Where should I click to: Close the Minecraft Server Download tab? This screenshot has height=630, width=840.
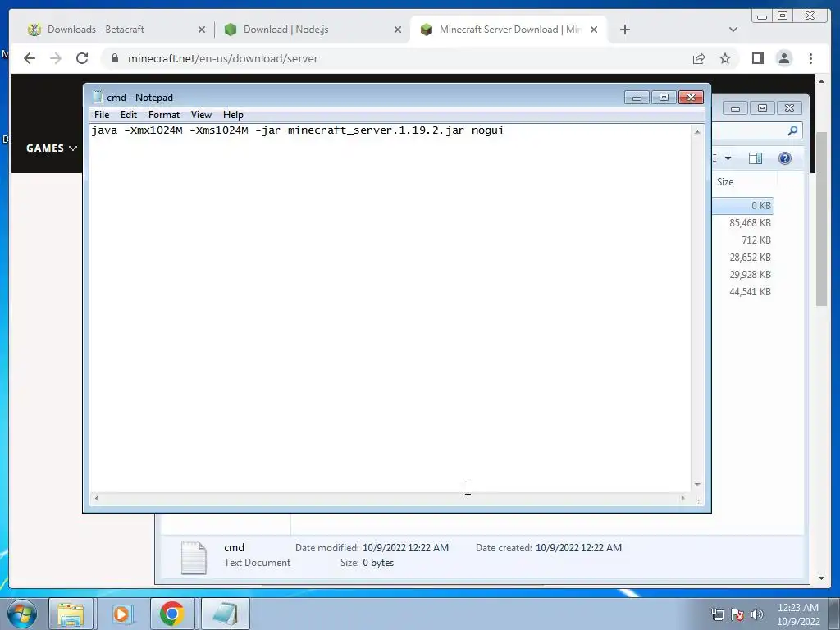point(594,30)
